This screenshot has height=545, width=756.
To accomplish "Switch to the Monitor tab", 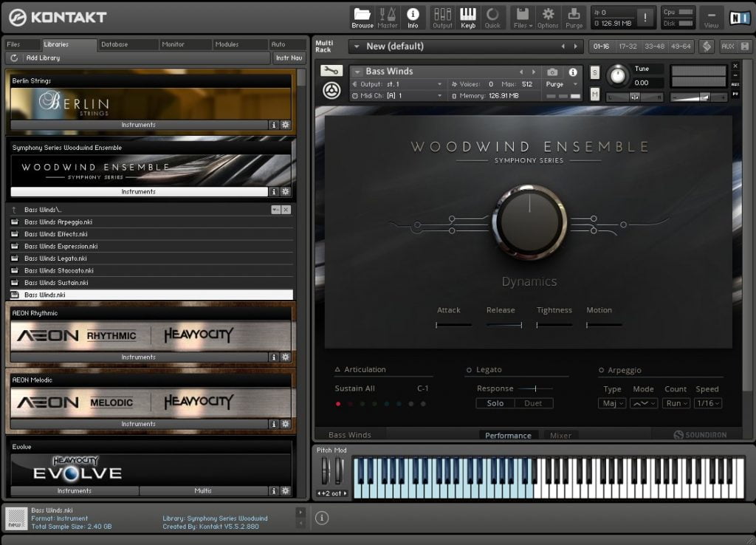I will click(x=185, y=44).
